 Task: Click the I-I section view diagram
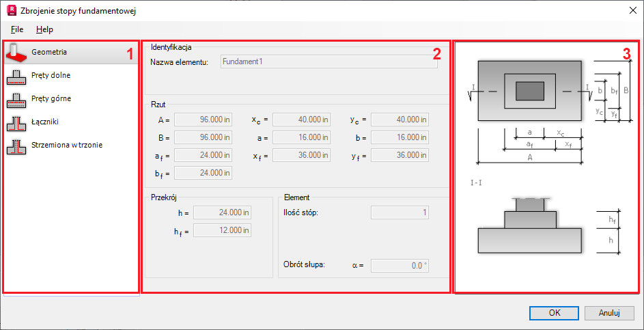[x=530, y=225]
